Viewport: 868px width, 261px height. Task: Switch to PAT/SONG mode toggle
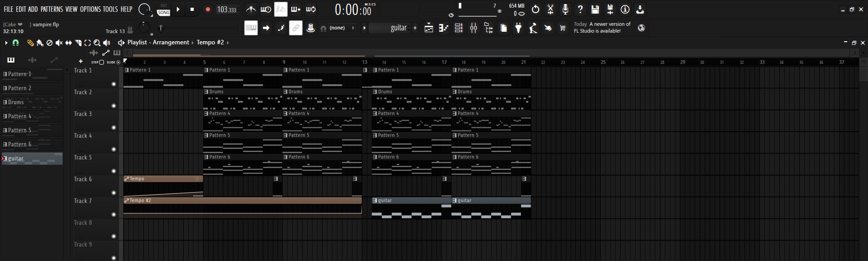pyautogui.click(x=164, y=9)
